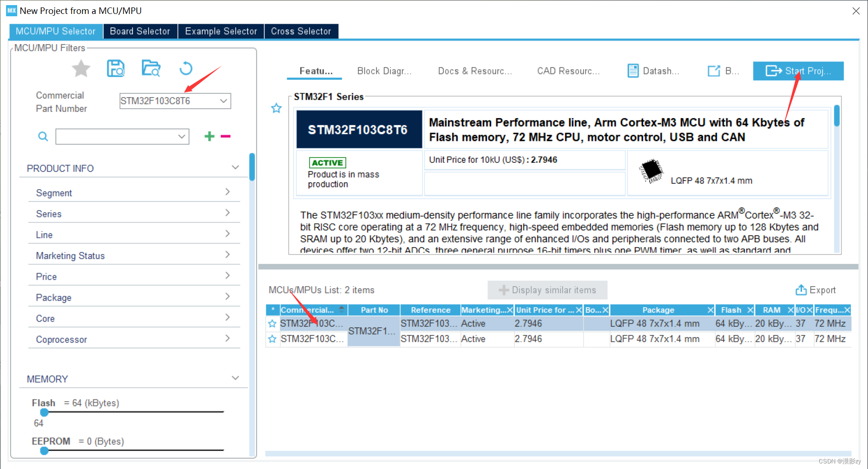Viewport: 868px width, 469px height.
Task: Open the Docs & Resources tab
Action: [475, 71]
